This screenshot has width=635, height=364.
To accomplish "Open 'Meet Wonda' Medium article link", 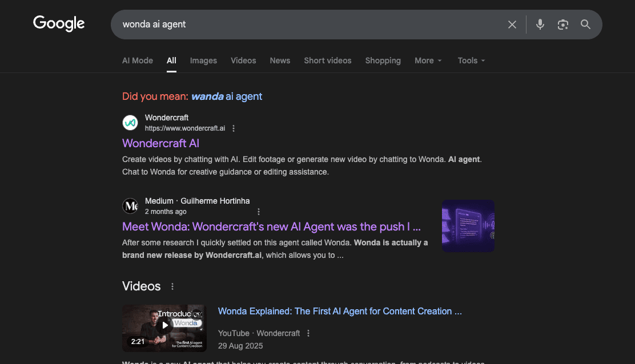I will coord(271,227).
